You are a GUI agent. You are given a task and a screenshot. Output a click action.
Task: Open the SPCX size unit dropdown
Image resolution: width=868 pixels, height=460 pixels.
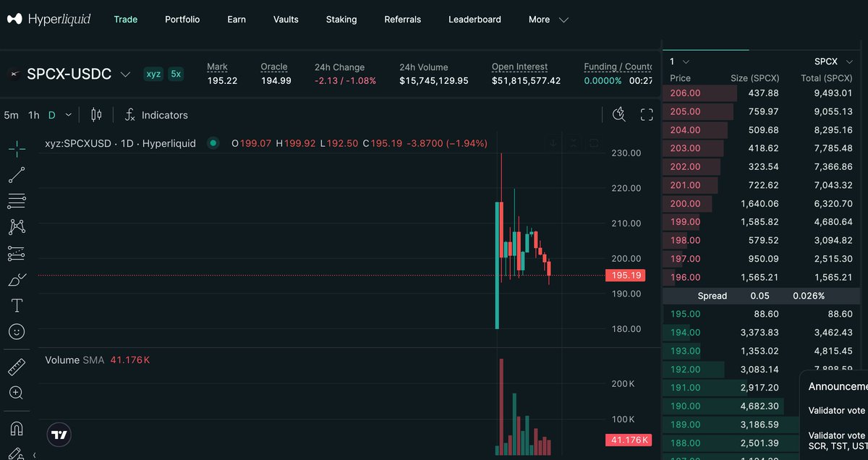pyautogui.click(x=832, y=61)
